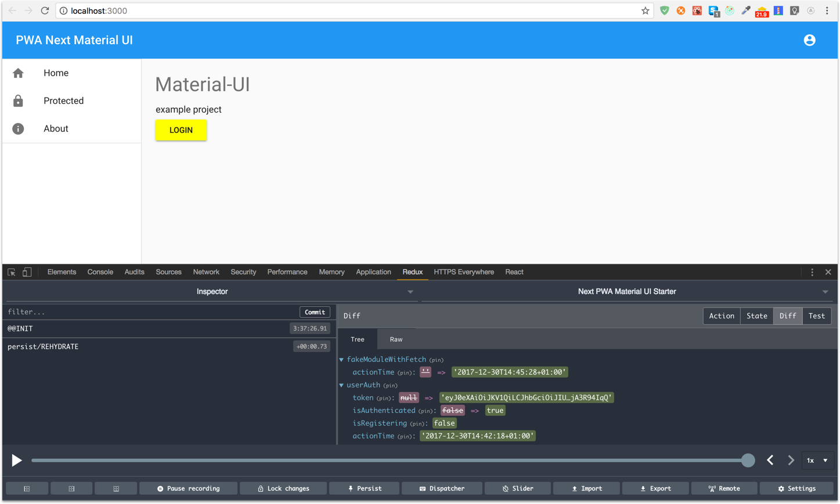Toggle Lock changes button

[x=283, y=488]
